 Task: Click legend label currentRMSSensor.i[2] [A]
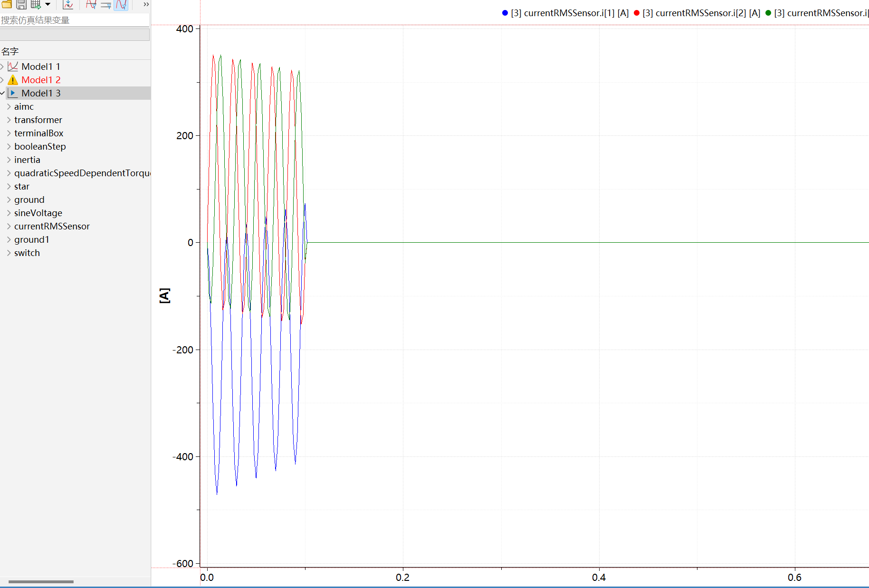pos(701,13)
